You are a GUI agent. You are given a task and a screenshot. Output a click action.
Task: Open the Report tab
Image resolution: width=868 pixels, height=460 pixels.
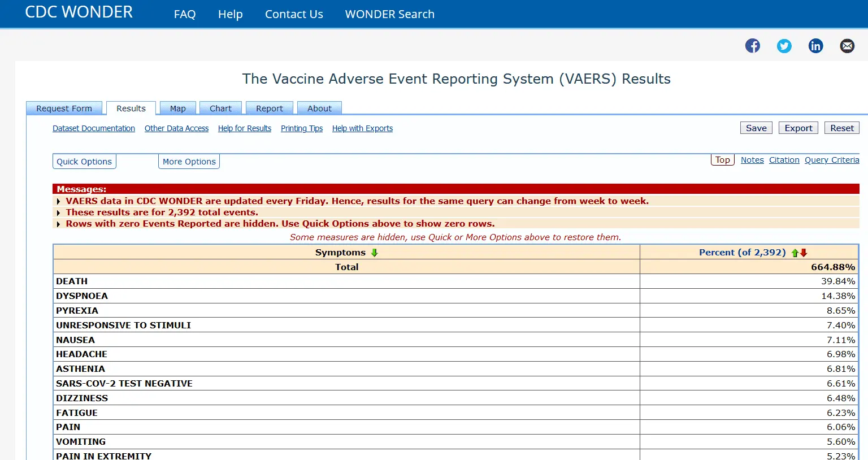(x=269, y=109)
